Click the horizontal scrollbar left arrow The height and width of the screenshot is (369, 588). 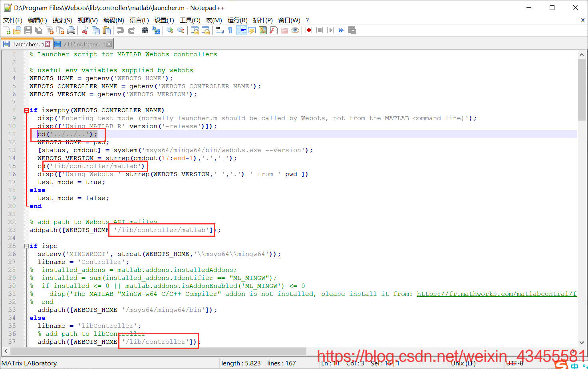[6, 351]
